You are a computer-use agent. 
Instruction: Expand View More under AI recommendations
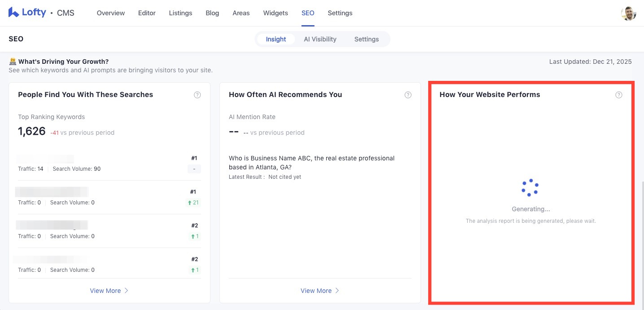320,291
